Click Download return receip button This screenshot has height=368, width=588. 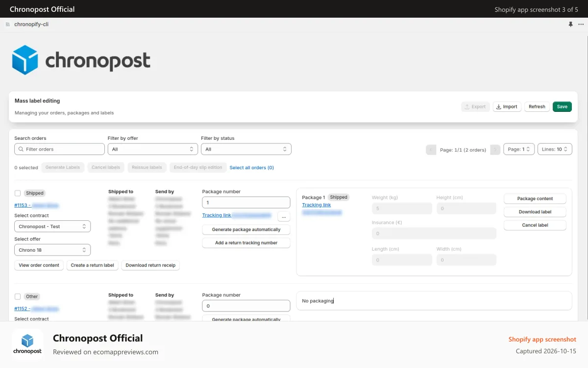coord(150,265)
